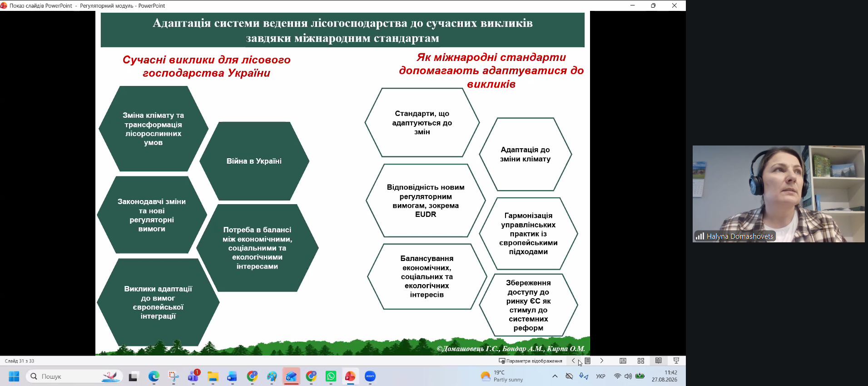868x386 pixels.
Task: Switch to Microsoft Word on taskbar
Action: pos(232,376)
